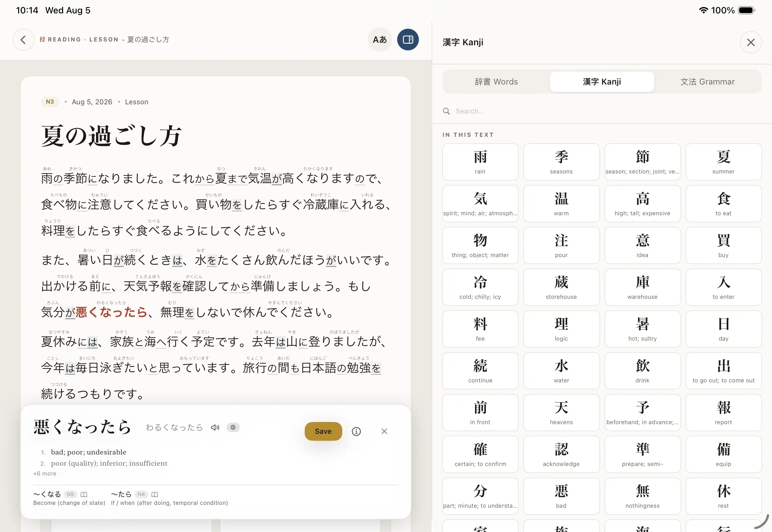Open the 食 to eat kanji card
The height and width of the screenshot is (532, 772).
point(724,204)
